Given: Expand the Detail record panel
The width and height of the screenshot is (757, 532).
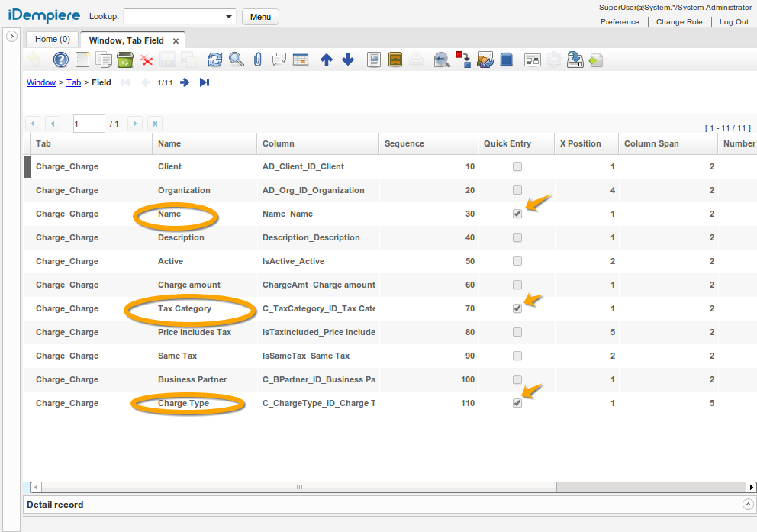Looking at the screenshot, I should [748, 505].
